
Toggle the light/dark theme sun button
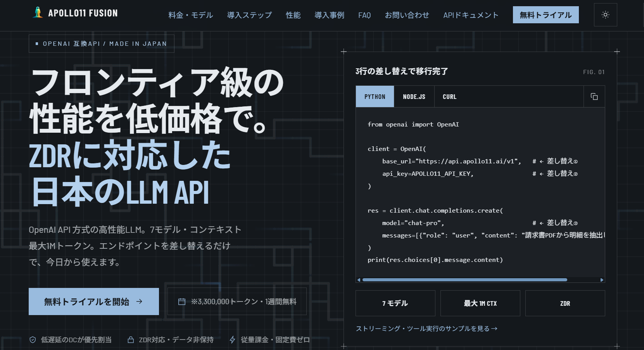tap(605, 15)
